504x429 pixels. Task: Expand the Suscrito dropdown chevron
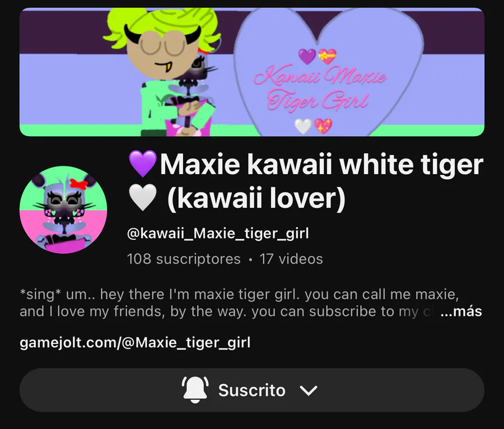309,390
